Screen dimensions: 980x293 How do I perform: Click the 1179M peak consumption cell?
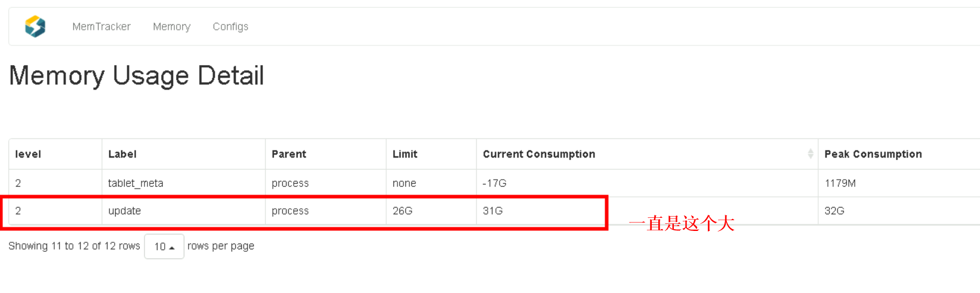[840, 183]
